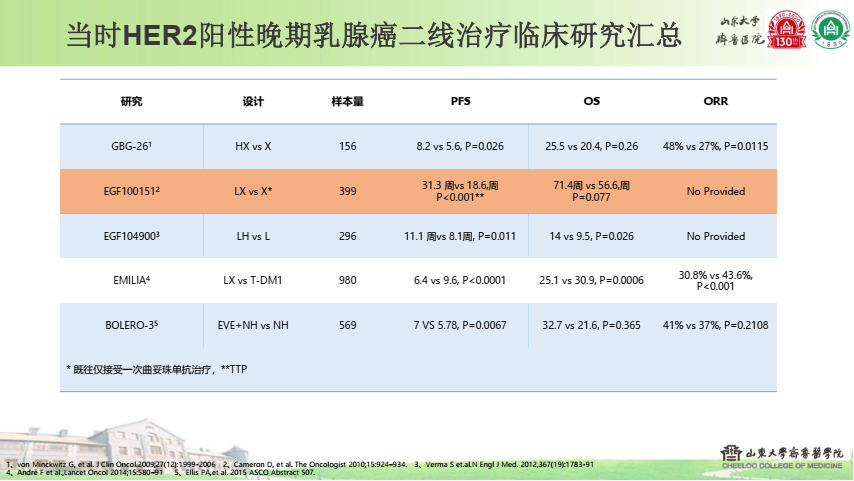
Task: Click ORR value 41% vs 37%, P=0.2108
Action: pyautogui.click(x=715, y=325)
